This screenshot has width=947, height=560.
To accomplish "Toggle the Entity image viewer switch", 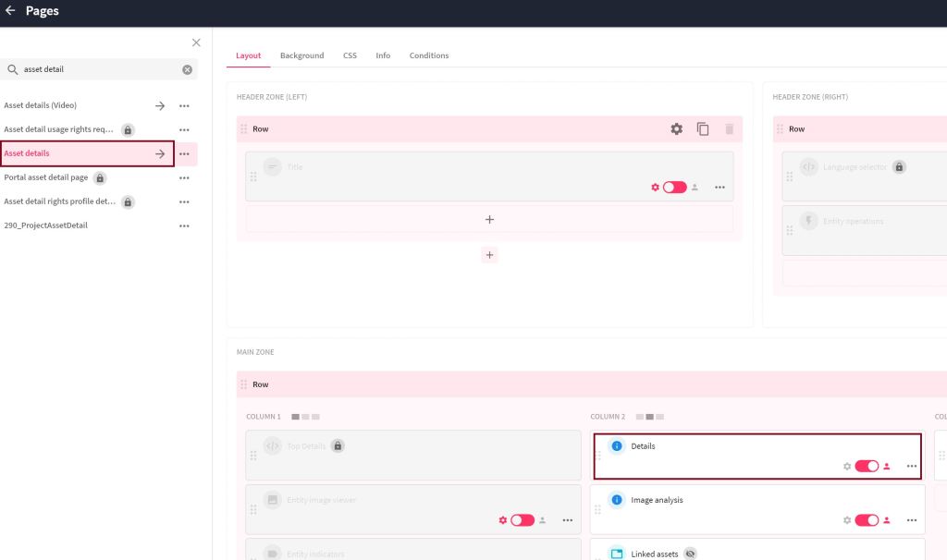I will point(522,520).
